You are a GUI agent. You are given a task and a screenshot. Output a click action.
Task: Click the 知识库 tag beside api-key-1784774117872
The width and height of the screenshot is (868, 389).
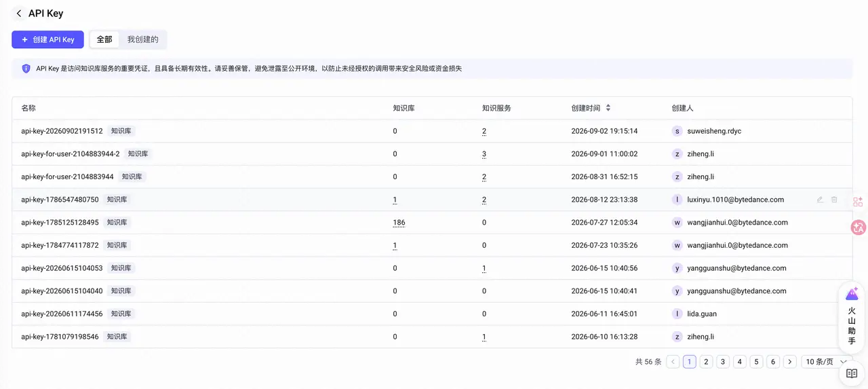click(x=117, y=245)
